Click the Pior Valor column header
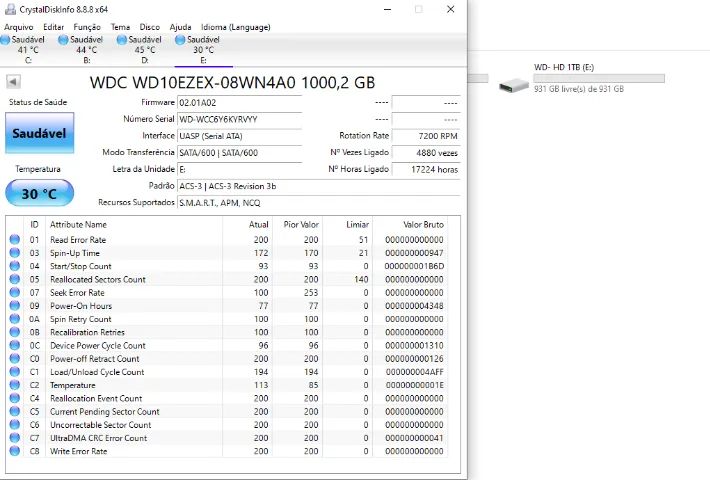Viewport: 710px width, 480px height. pos(297,225)
